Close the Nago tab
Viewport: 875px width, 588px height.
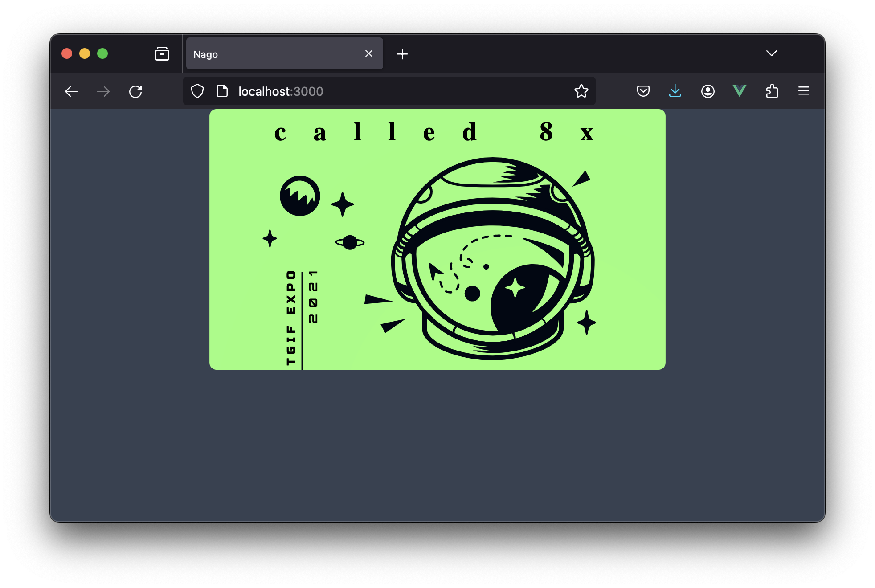point(369,54)
